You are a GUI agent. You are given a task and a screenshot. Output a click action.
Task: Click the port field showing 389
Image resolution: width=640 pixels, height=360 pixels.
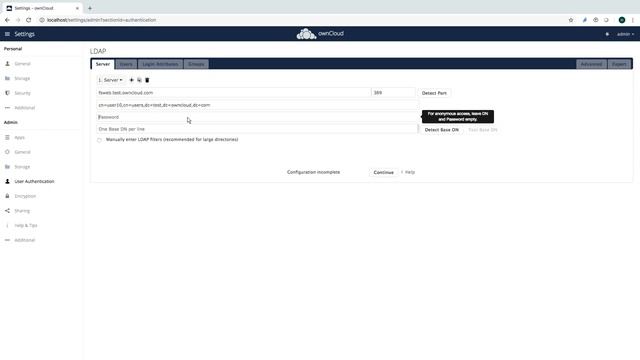[x=393, y=93]
